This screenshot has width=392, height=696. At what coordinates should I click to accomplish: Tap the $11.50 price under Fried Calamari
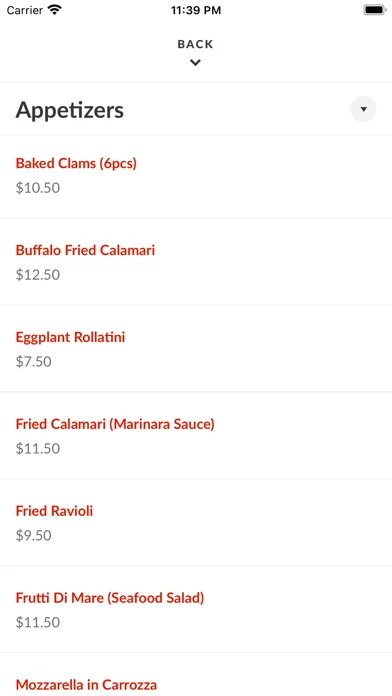[x=38, y=449]
